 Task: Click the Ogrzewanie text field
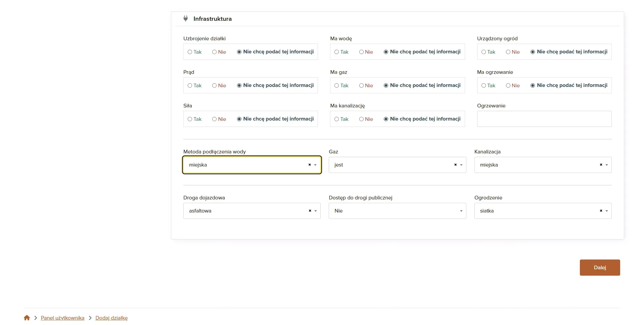coord(544,119)
